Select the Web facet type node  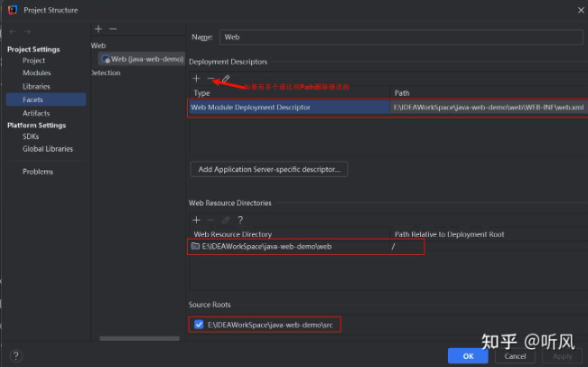point(98,45)
